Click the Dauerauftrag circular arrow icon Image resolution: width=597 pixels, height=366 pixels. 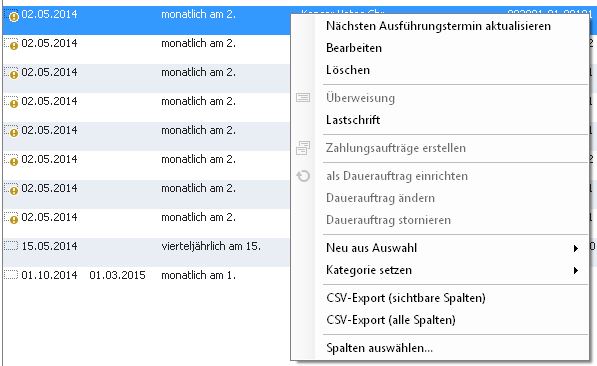303,176
